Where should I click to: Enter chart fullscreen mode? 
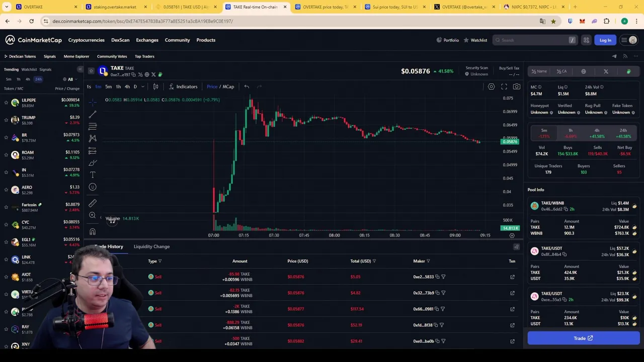click(504, 86)
